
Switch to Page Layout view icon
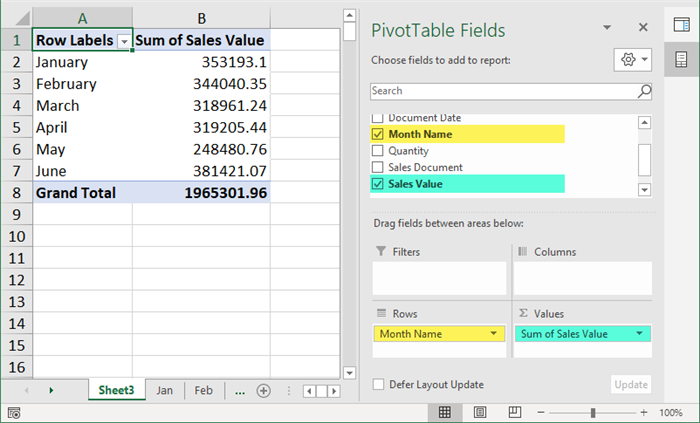(481, 412)
